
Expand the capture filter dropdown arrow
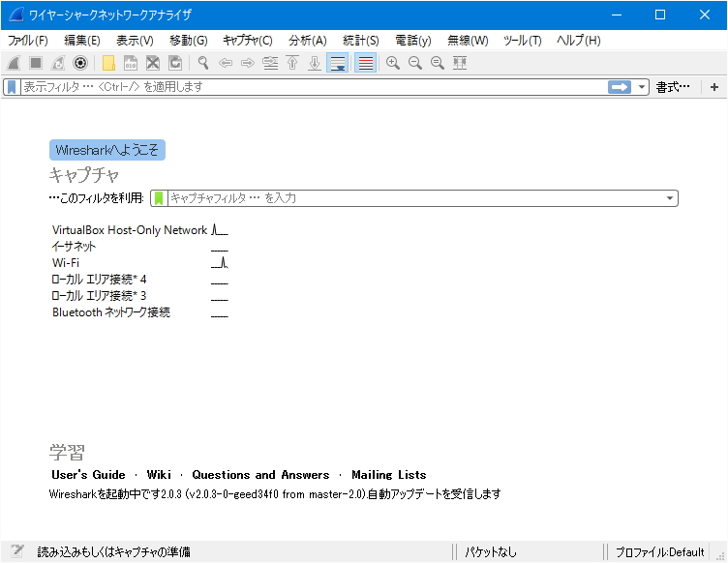(x=670, y=198)
